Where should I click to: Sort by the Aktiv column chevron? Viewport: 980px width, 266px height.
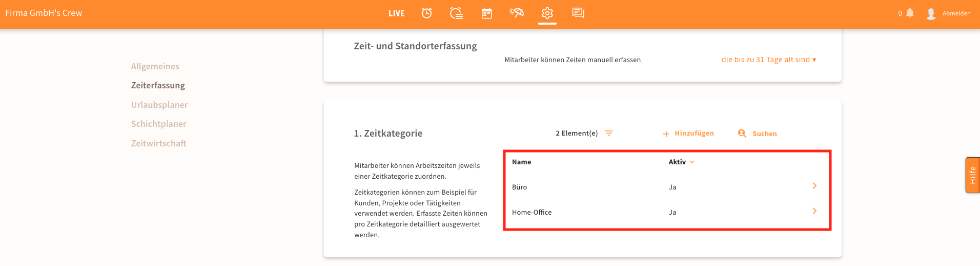692,162
